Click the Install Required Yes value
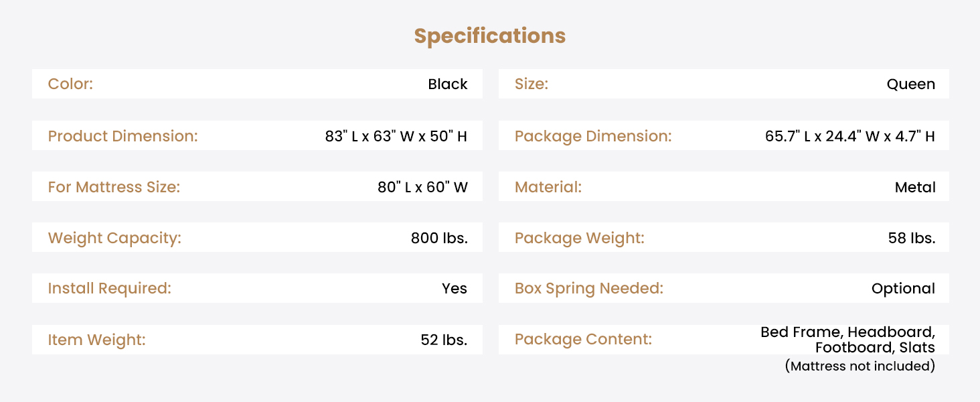 [454, 289]
